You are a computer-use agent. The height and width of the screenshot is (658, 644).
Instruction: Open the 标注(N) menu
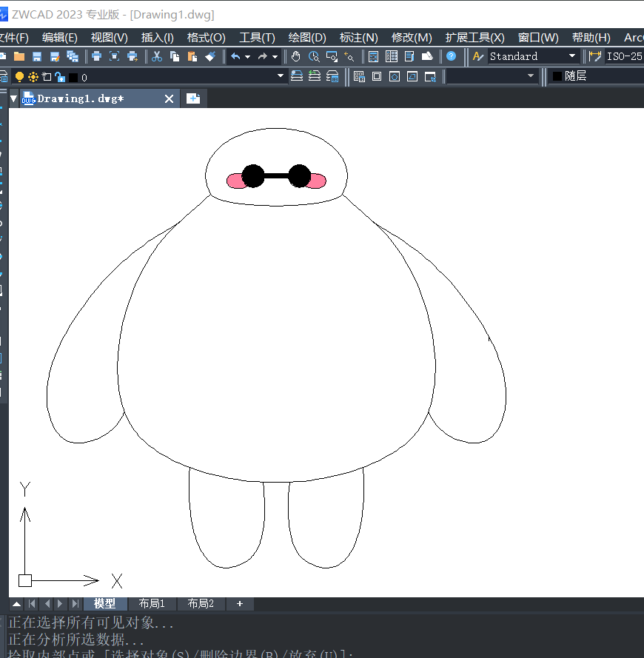click(358, 38)
